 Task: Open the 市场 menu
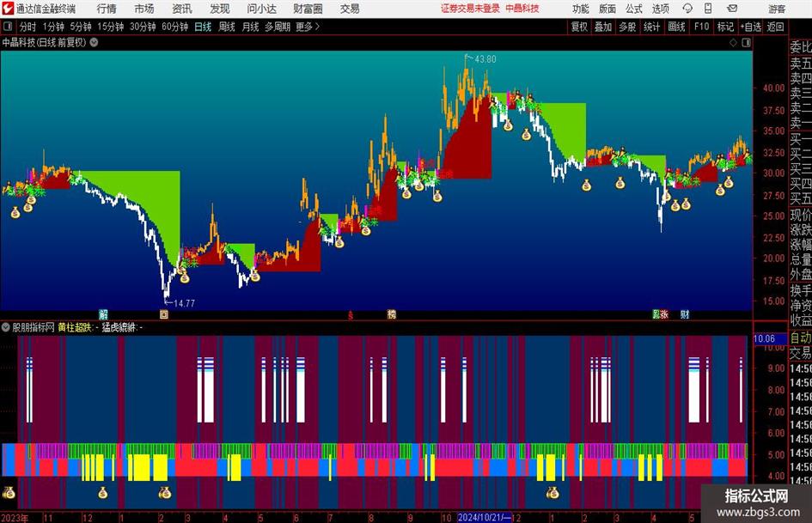tap(144, 9)
